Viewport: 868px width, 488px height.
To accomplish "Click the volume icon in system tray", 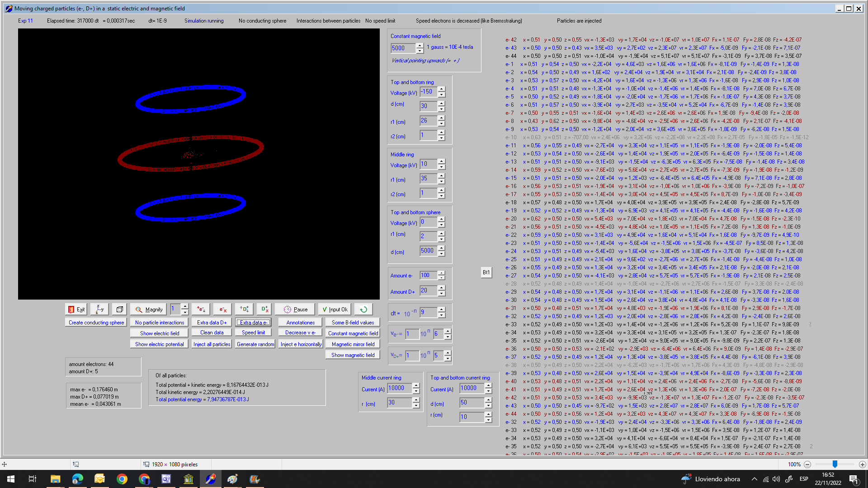I will click(x=776, y=479).
